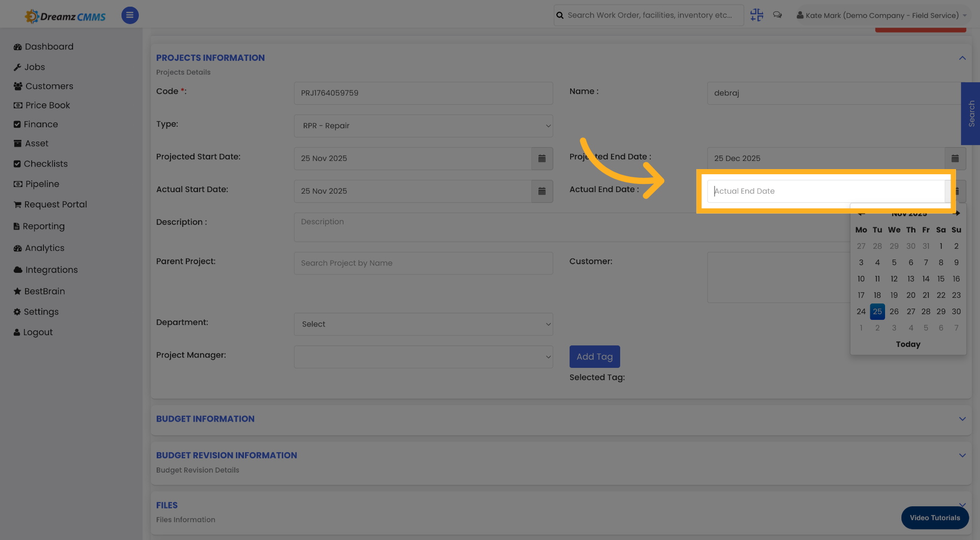Open the Department Select dropdown
The image size is (980, 540).
423,324
